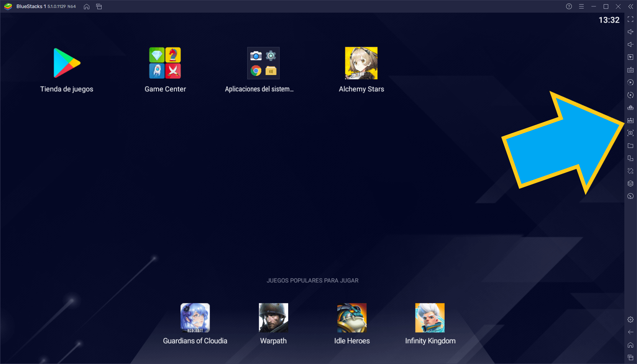Open the hamburger menu in title bar

581,7
